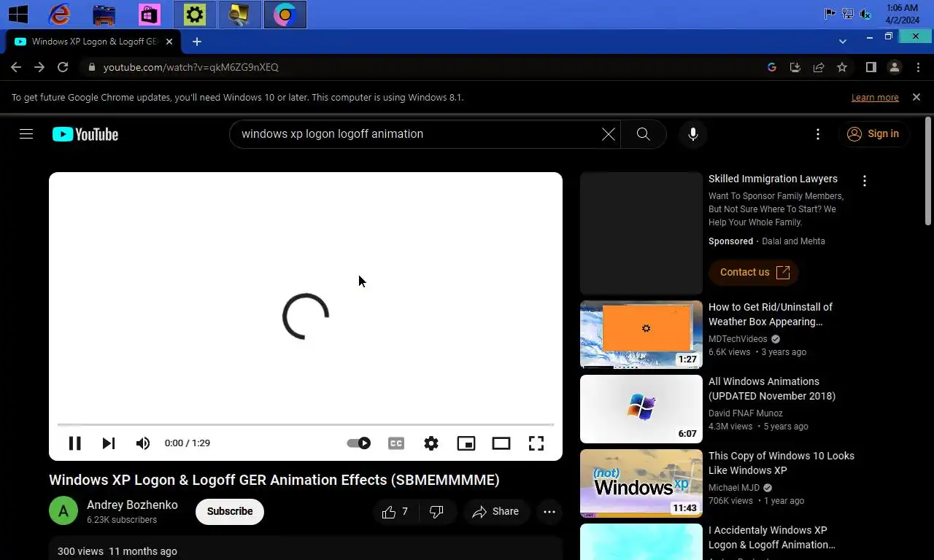
Task: Dismiss the Chrome update notification bar
Action: pyautogui.click(x=916, y=97)
